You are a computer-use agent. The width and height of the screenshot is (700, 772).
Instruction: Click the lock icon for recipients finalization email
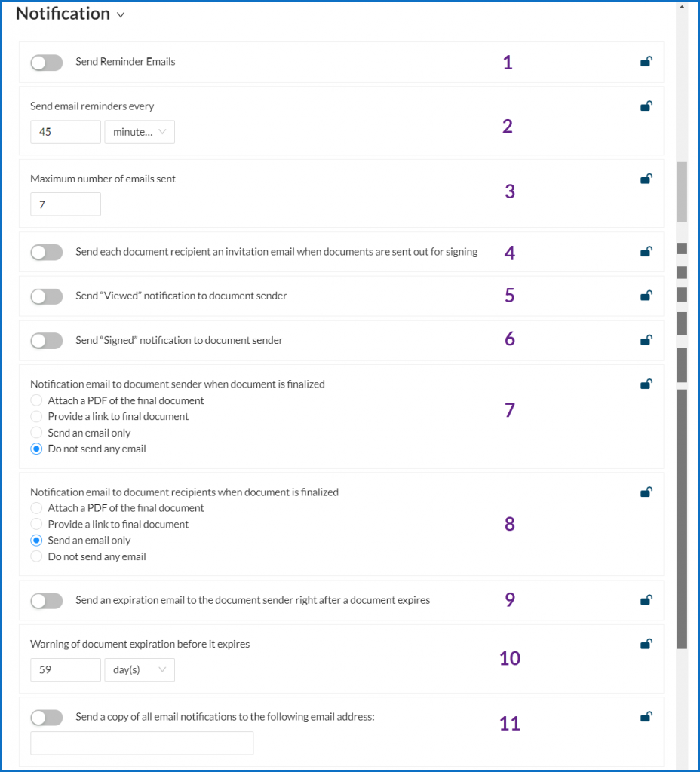646,492
